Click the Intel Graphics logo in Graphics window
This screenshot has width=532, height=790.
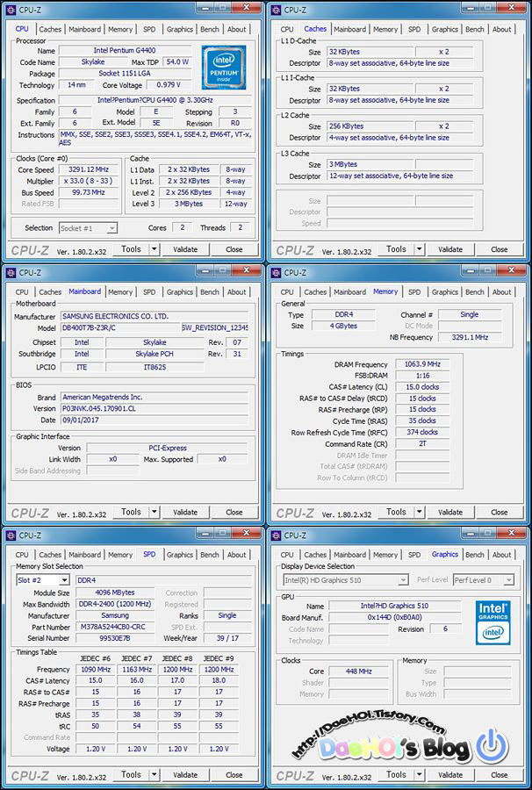tap(493, 622)
